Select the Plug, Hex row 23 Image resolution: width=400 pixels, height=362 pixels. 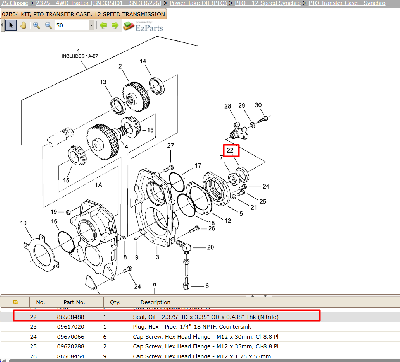tap(200, 327)
